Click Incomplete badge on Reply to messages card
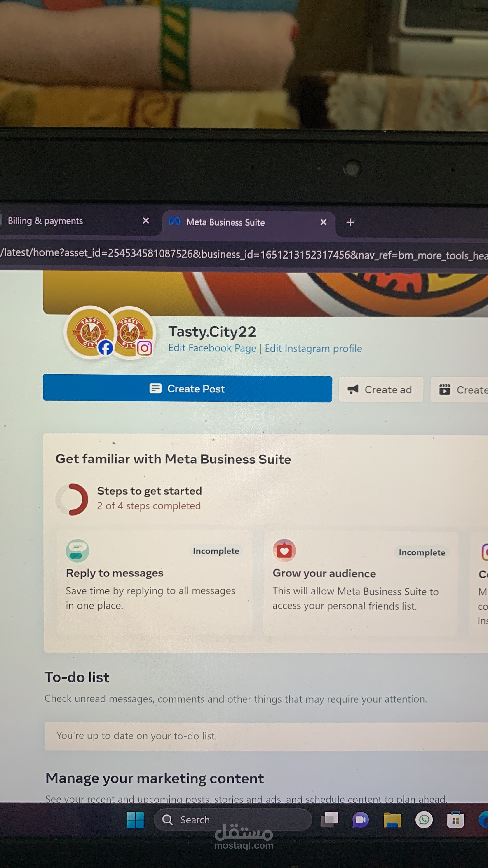The height and width of the screenshot is (868, 488). [216, 551]
